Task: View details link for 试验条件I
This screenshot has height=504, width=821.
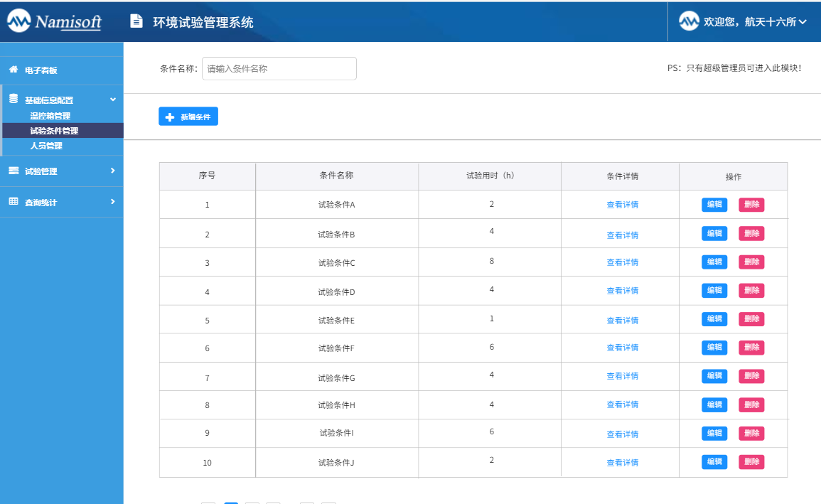Action: 623,434
